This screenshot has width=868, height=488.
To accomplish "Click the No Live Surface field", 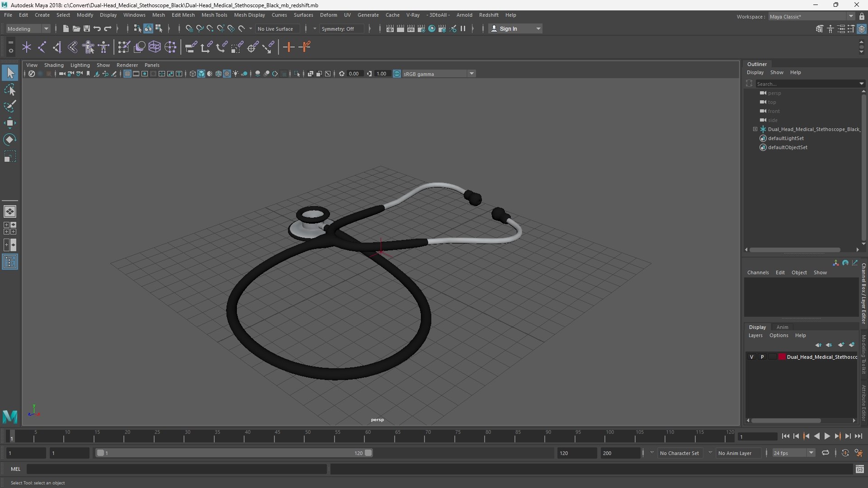I will tap(277, 28).
